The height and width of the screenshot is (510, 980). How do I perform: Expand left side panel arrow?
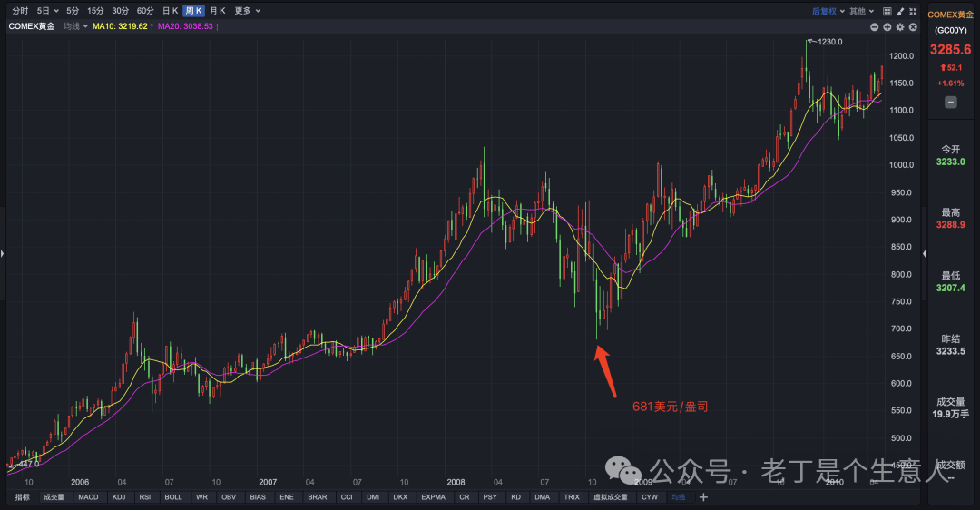[x=3, y=253]
